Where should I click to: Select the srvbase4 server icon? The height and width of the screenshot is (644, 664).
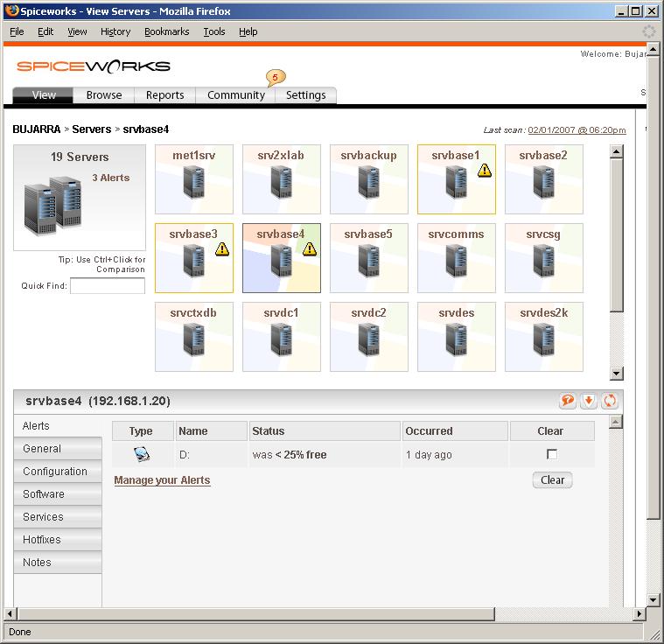coord(281,261)
